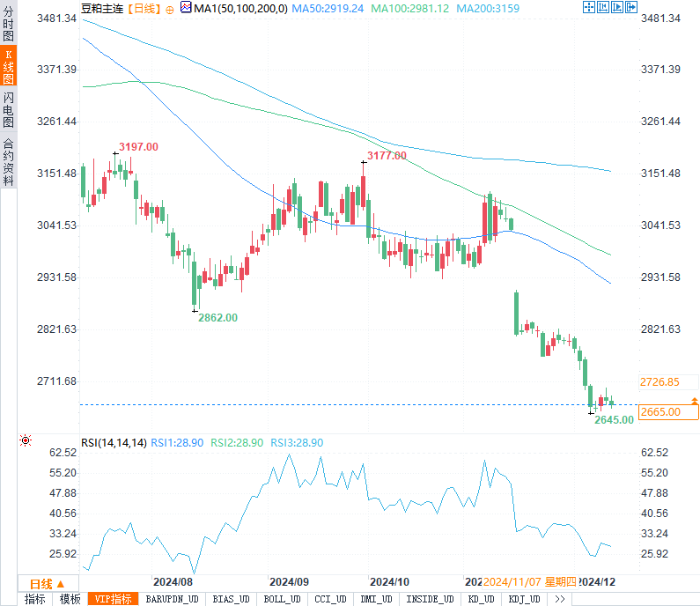Click the chart step-forward play icon
The width and height of the screenshot is (700, 606).
tap(617, 7)
